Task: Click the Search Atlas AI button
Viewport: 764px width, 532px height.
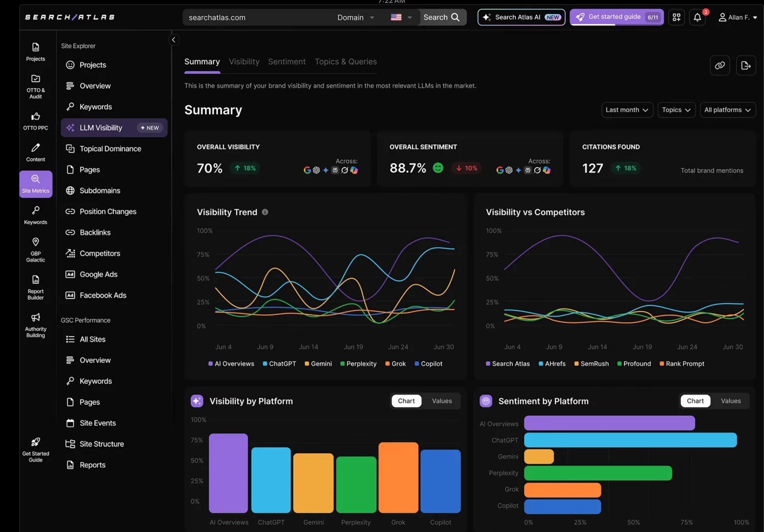Action: coord(521,17)
